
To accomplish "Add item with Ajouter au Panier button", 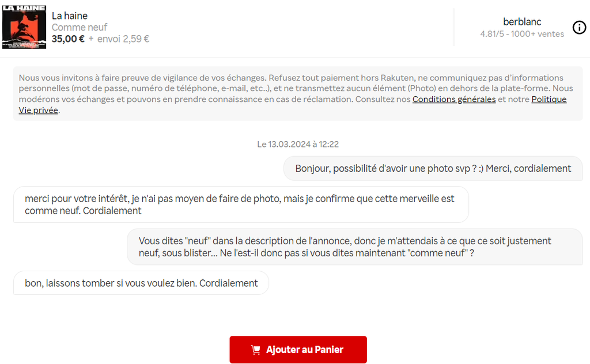I will tap(298, 350).
